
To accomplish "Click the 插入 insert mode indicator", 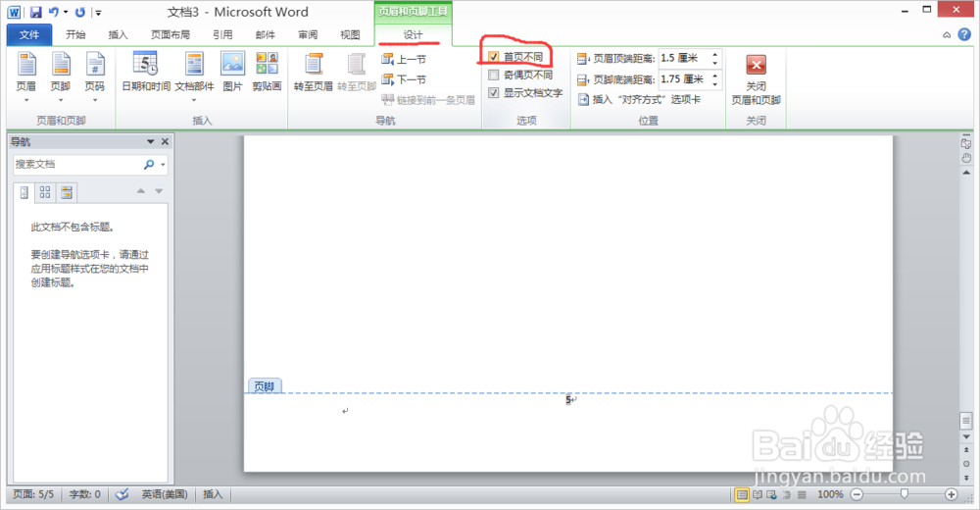I will tap(213, 494).
